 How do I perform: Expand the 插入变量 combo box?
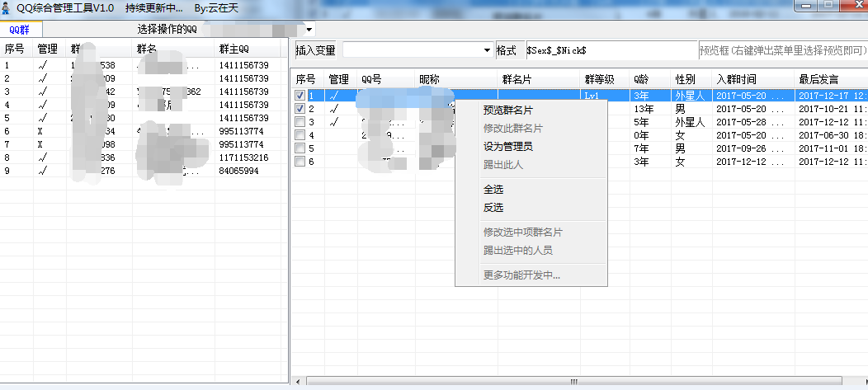point(487,50)
